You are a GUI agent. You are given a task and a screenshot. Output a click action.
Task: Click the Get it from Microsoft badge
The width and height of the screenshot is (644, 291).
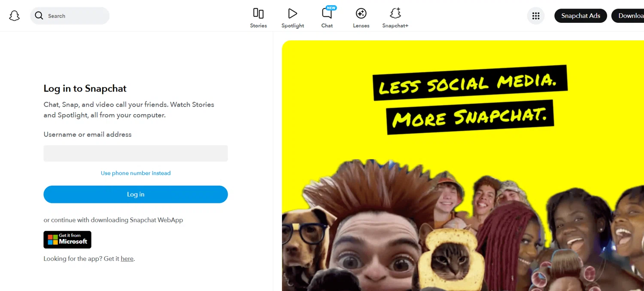point(67,240)
